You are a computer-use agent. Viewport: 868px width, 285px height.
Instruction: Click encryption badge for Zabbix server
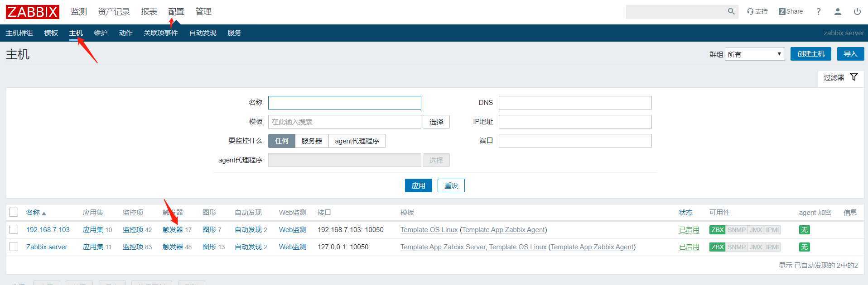click(x=804, y=247)
